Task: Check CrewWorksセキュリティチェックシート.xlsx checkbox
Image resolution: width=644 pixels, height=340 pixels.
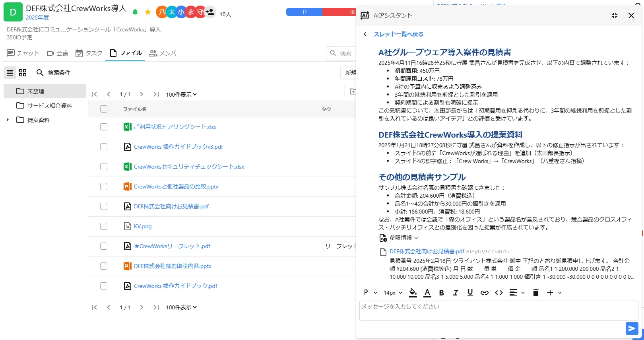Action: click(104, 167)
